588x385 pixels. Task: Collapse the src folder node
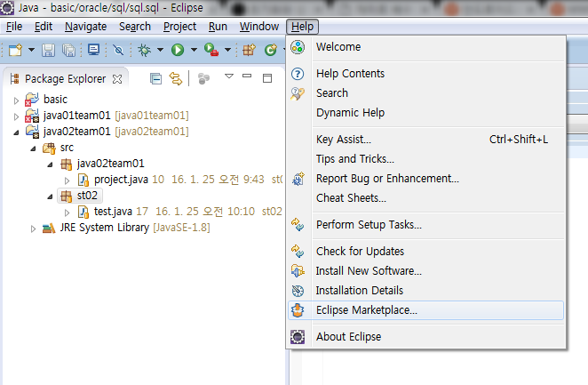pos(34,148)
